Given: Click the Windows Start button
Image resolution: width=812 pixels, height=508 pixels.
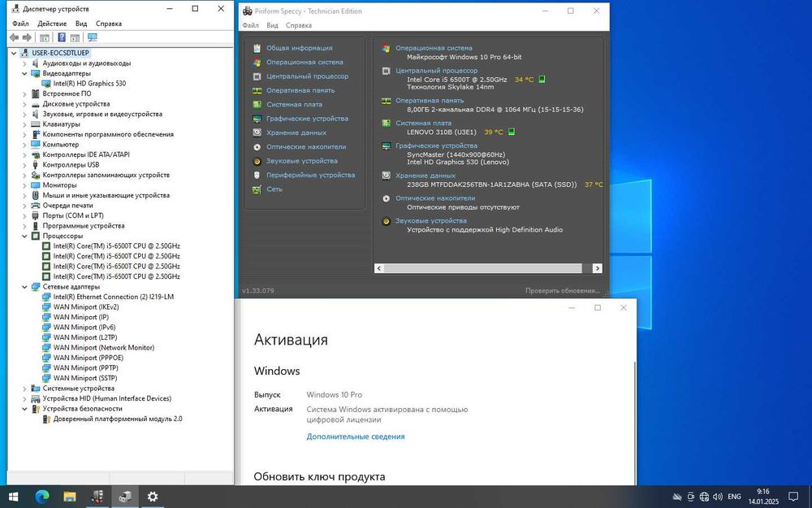Looking at the screenshot, I should (14, 497).
